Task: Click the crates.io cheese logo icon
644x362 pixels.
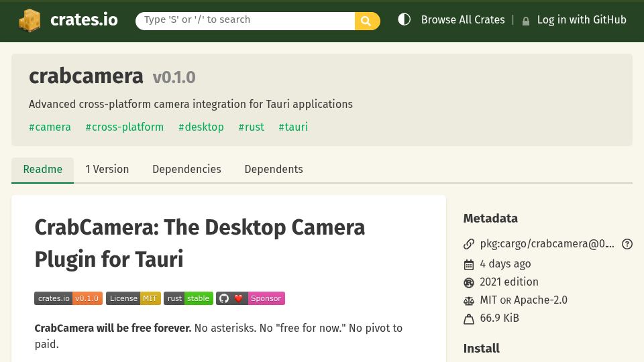Action: tap(30, 20)
